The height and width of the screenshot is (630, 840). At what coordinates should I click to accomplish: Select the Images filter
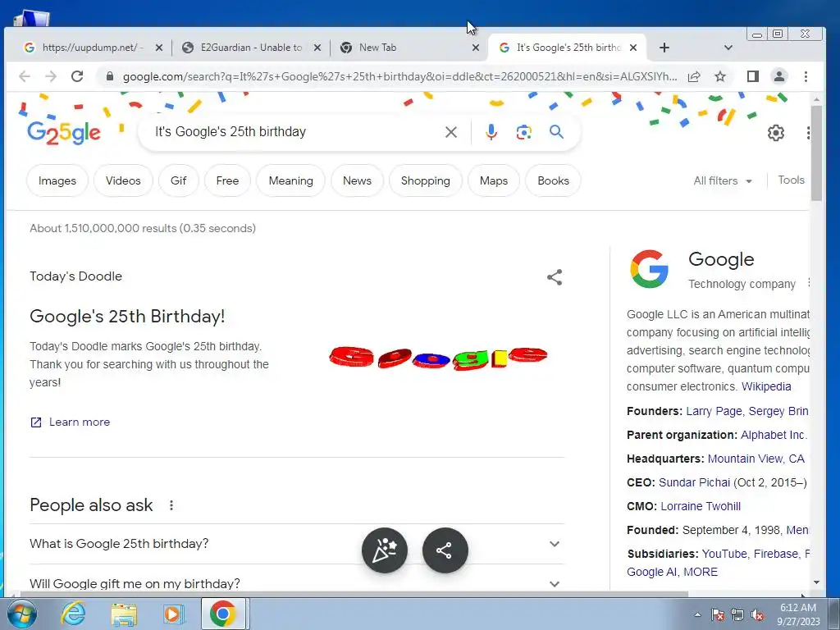(57, 180)
